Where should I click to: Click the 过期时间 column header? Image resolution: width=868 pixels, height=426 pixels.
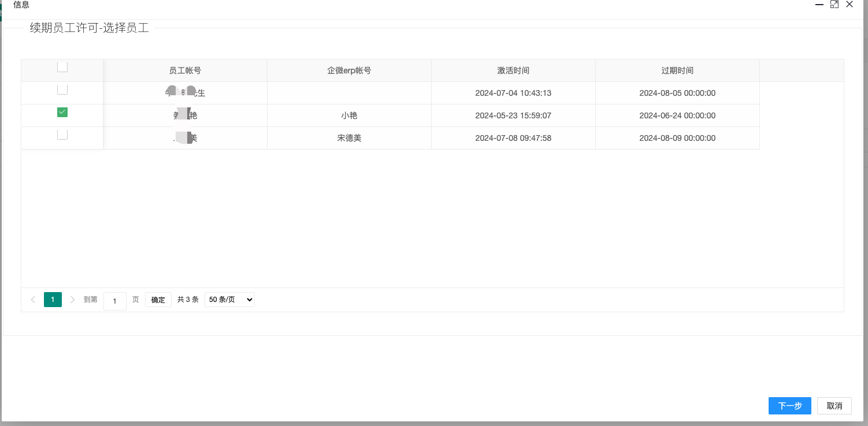pyautogui.click(x=677, y=70)
